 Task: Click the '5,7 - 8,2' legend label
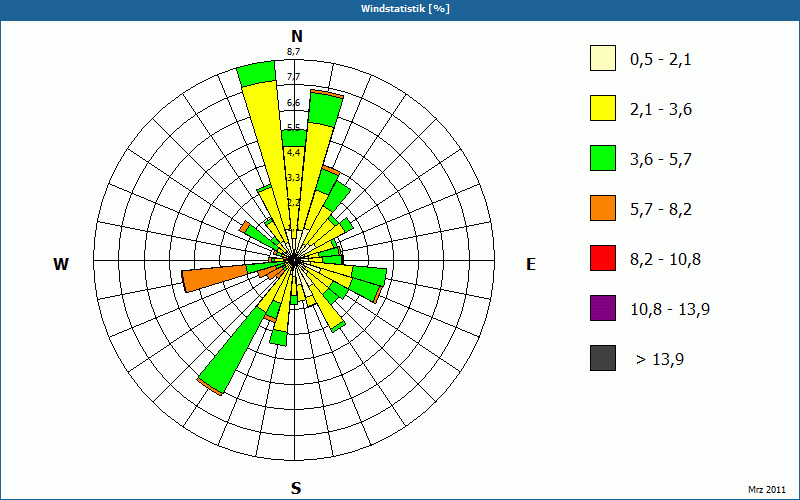click(x=661, y=210)
